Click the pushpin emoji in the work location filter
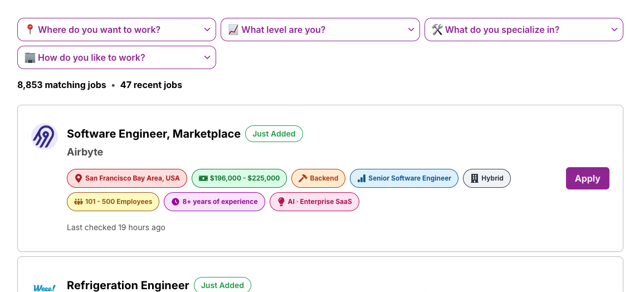644x292 pixels. (30, 30)
